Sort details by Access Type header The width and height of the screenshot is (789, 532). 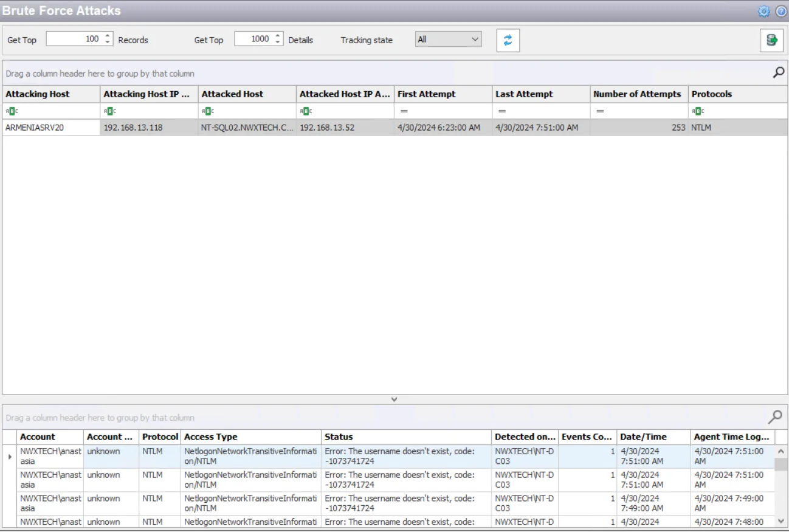(251, 437)
